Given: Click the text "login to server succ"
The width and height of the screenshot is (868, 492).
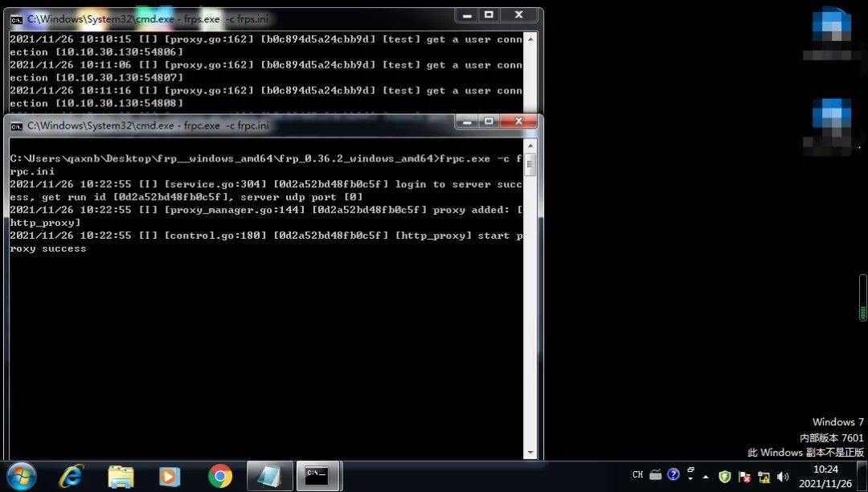Looking at the screenshot, I should click(x=458, y=184).
